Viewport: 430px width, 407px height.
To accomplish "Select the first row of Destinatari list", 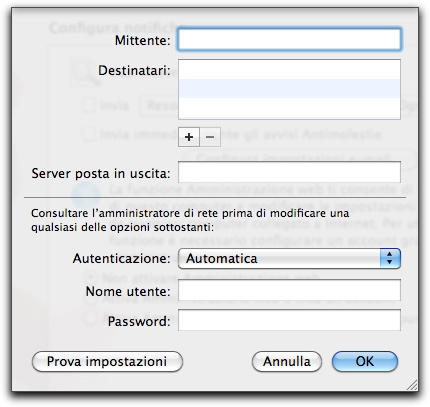I will click(x=289, y=70).
